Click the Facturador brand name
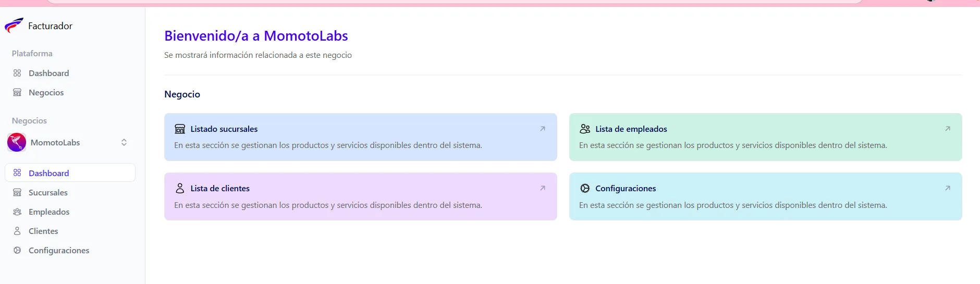 pyautogui.click(x=50, y=26)
